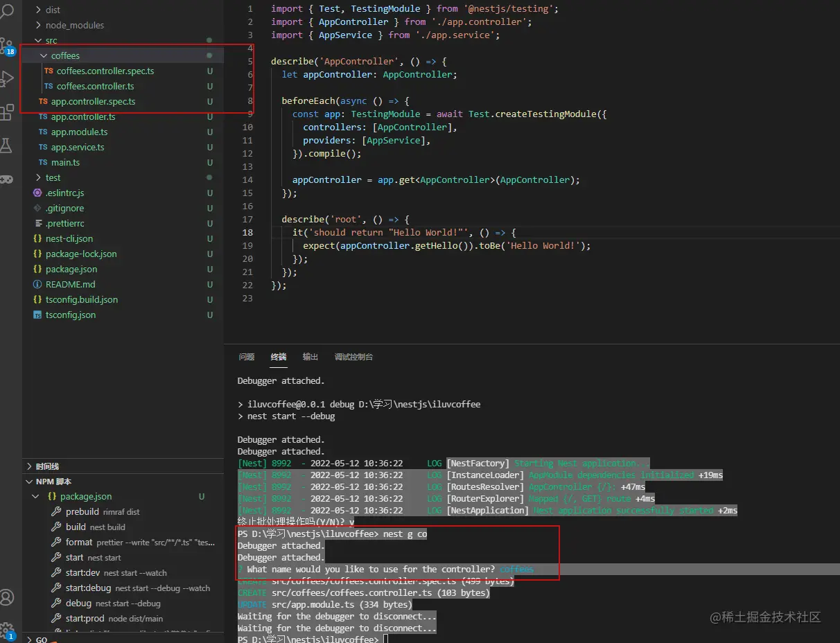Screen dimensions: 840x643
Task: Open the .eslintrc.js file
Action: coord(64,193)
